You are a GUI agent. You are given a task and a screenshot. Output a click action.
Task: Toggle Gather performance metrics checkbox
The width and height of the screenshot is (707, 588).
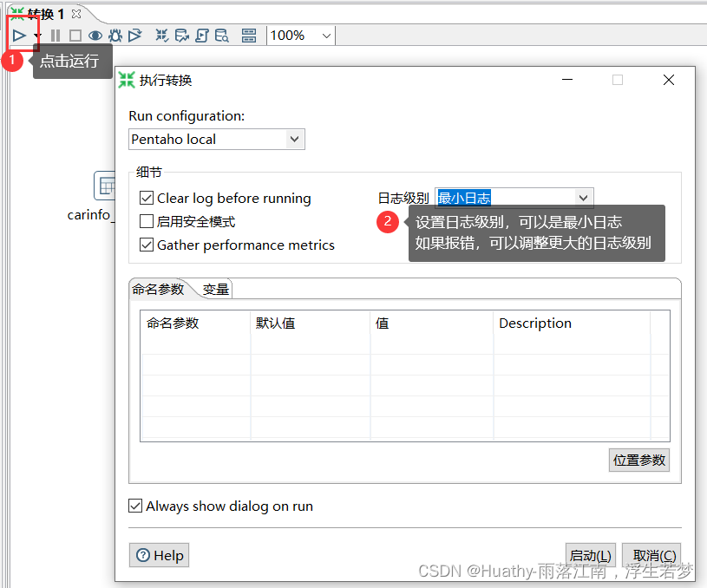pyautogui.click(x=147, y=245)
